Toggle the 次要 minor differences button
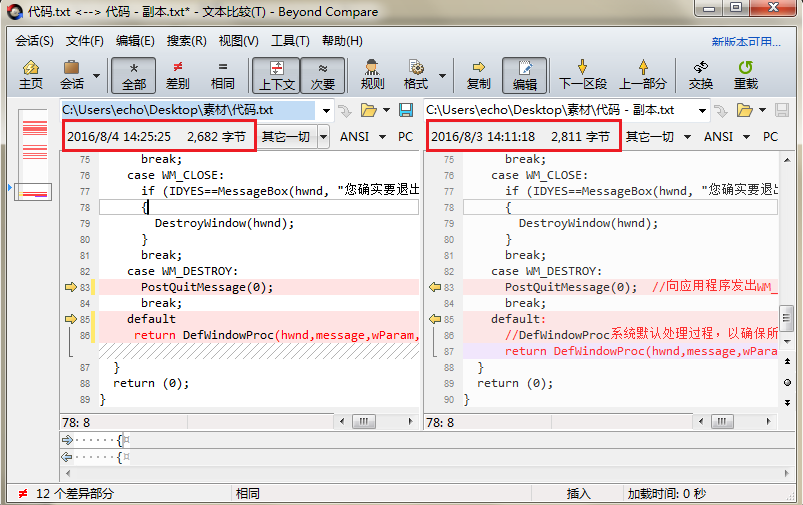The image size is (803, 505). [323, 75]
